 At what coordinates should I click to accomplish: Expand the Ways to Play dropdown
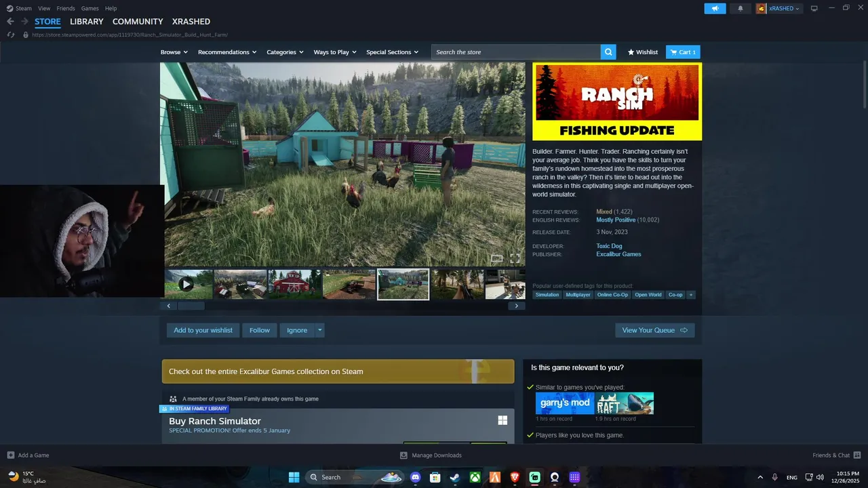335,52
